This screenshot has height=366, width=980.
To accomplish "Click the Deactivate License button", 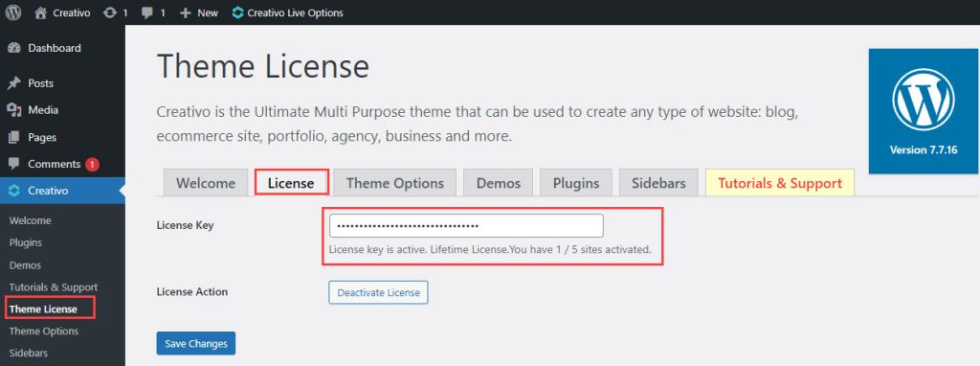I will (378, 292).
